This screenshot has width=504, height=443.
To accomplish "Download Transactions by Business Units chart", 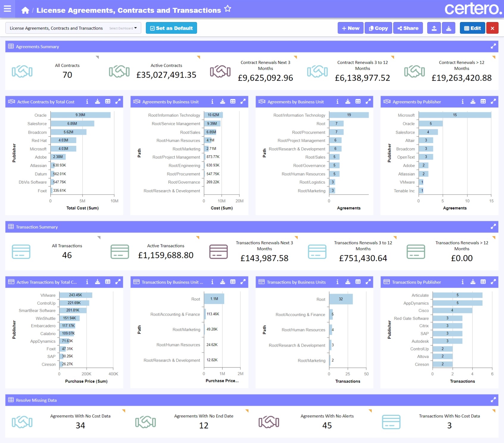I will click(x=348, y=282).
